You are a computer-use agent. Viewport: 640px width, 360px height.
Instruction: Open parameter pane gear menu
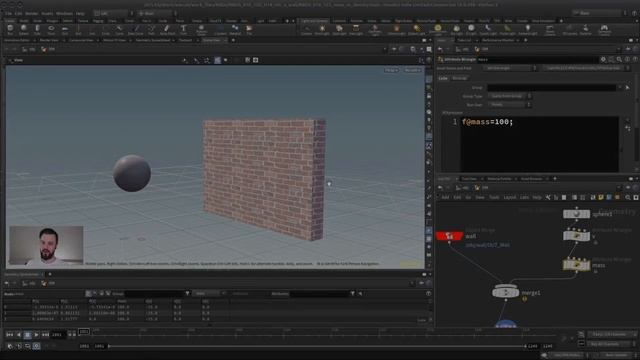(x=603, y=60)
